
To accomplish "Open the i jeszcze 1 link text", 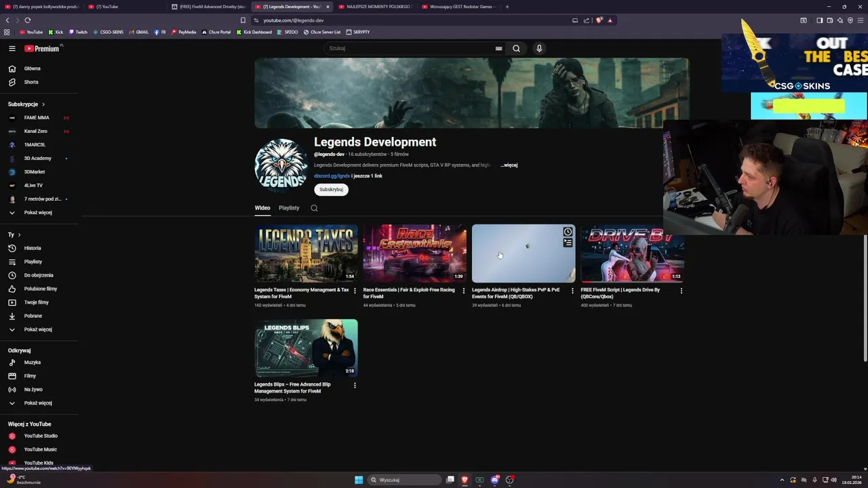I will (x=367, y=176).
